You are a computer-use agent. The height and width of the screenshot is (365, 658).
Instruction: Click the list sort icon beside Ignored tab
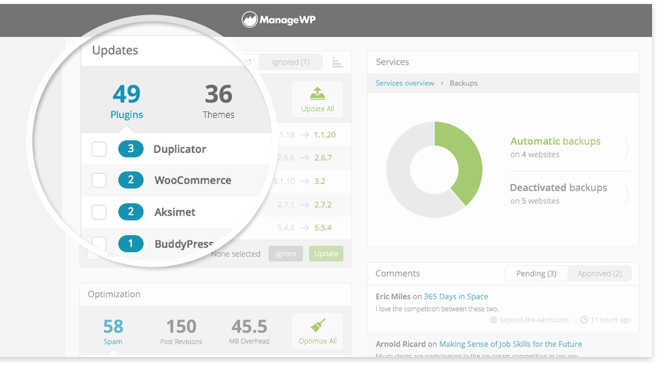(337, 63)
